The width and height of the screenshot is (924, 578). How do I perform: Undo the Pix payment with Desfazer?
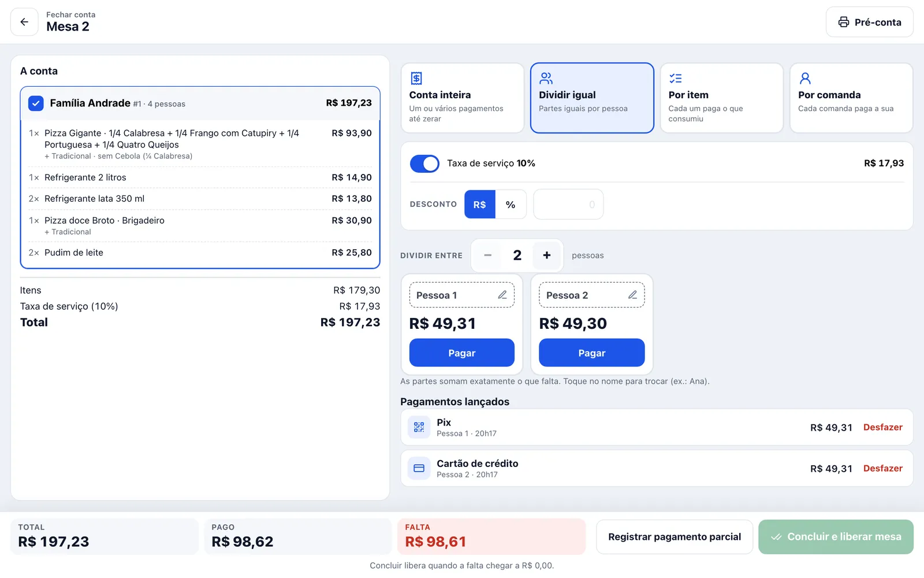[882, 427]
